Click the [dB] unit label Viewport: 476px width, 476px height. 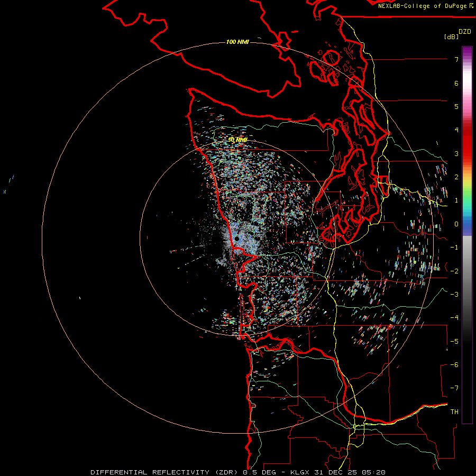pyautogui.click(x=451, y=37)
